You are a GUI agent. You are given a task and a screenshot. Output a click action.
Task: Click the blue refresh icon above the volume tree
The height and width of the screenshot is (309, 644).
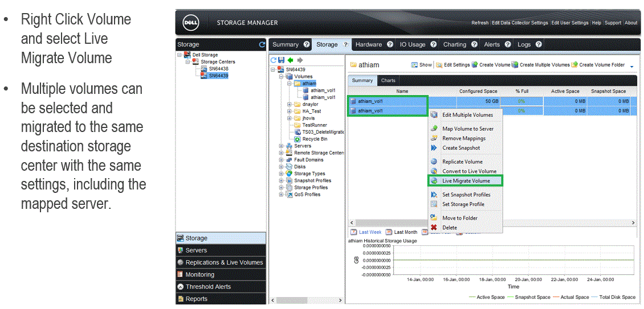274,60
